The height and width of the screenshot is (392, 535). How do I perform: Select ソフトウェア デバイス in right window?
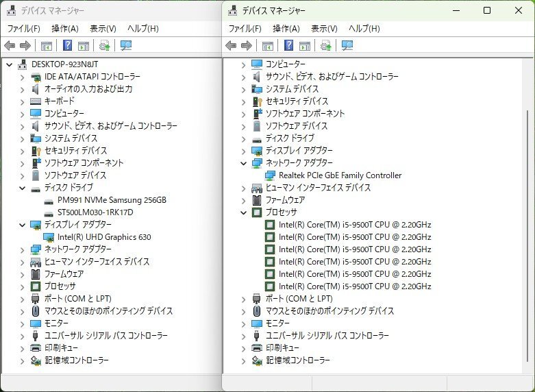tap(297, 125)
